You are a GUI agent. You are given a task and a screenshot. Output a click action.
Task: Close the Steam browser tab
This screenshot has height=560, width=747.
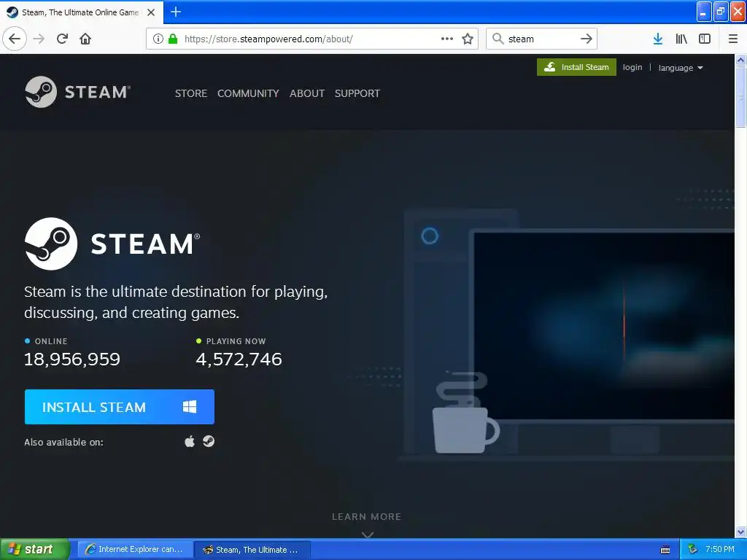click(x=151, y=12)
